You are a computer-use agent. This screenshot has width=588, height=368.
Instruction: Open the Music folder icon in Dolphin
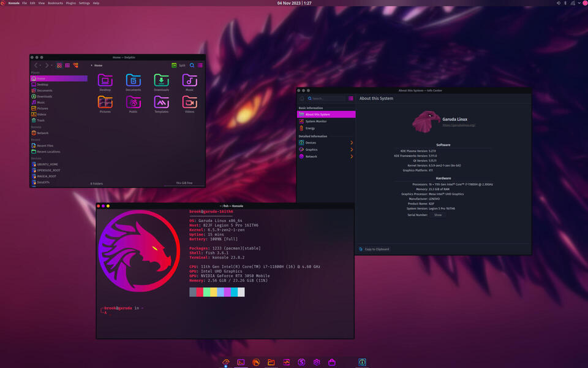pos(189,82)
